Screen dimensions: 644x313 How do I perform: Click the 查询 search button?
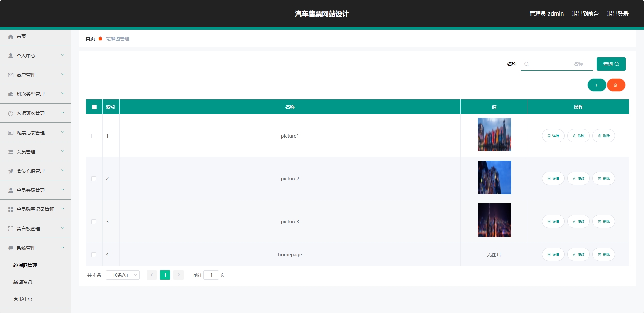(x=611, y=64)
